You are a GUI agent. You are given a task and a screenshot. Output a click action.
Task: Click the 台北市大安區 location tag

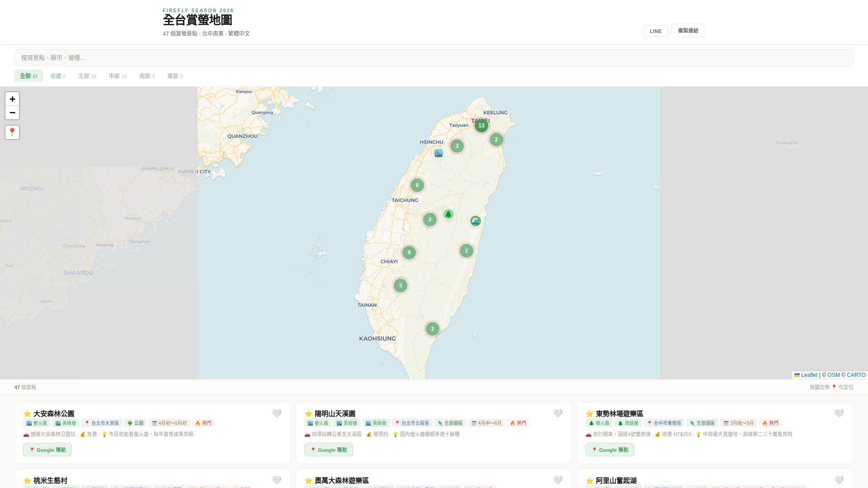[x=102, y=423]
